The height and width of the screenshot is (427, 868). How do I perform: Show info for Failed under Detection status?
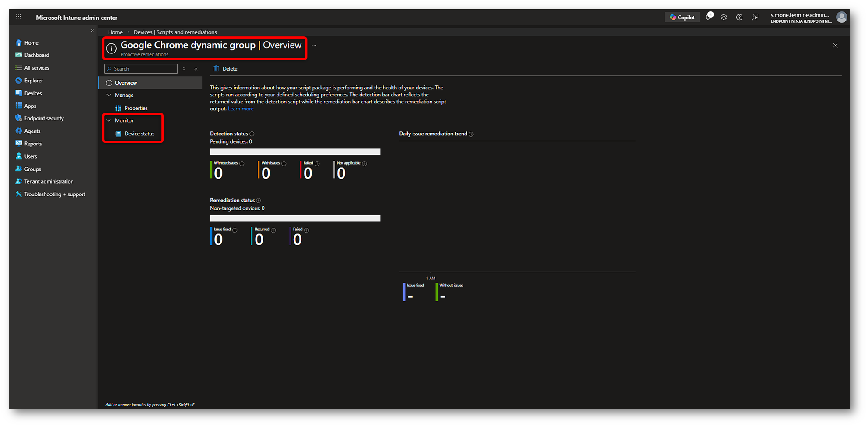click(317, 164)
